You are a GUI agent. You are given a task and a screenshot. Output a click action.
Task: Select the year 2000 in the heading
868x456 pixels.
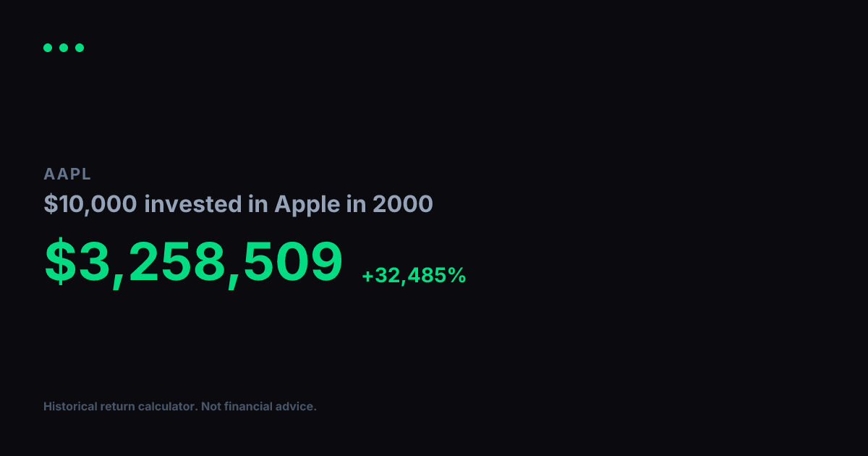[403, 204]
